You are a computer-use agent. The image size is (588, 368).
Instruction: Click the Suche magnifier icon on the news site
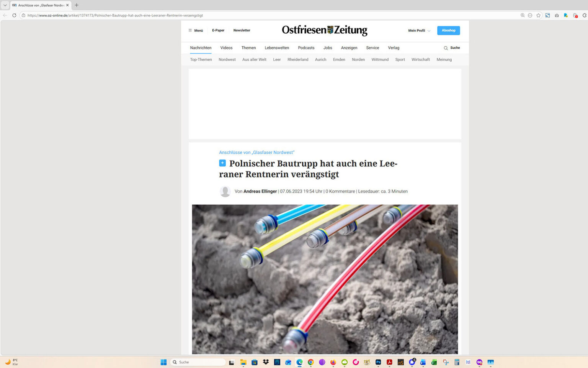(x=446, y=48)
